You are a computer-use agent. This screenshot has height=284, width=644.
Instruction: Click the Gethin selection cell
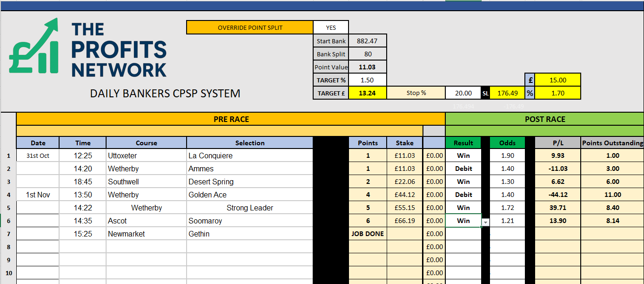tap(250, 234)
